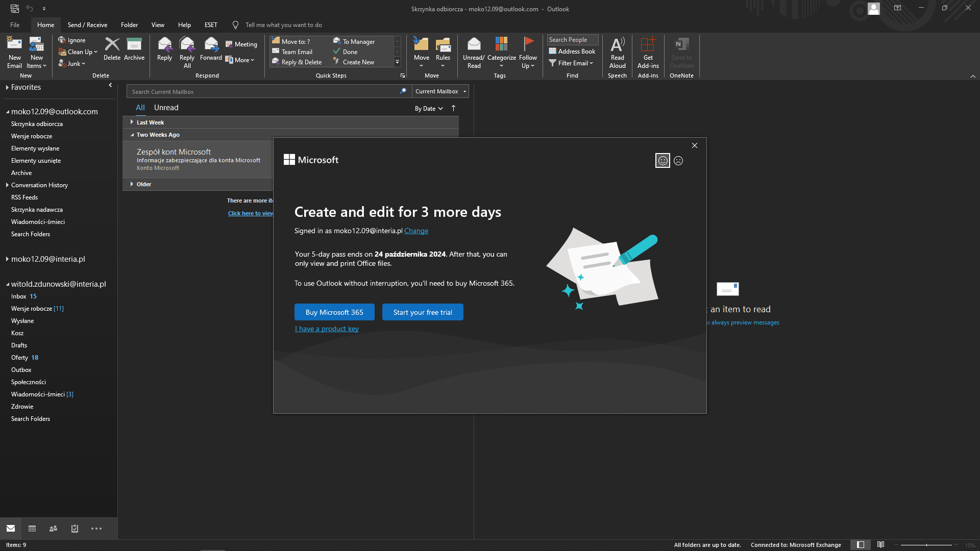Viewport: 980px width, 551px height.
Task: Switch to the Send / Receive tab
Action: coord(87,24)
